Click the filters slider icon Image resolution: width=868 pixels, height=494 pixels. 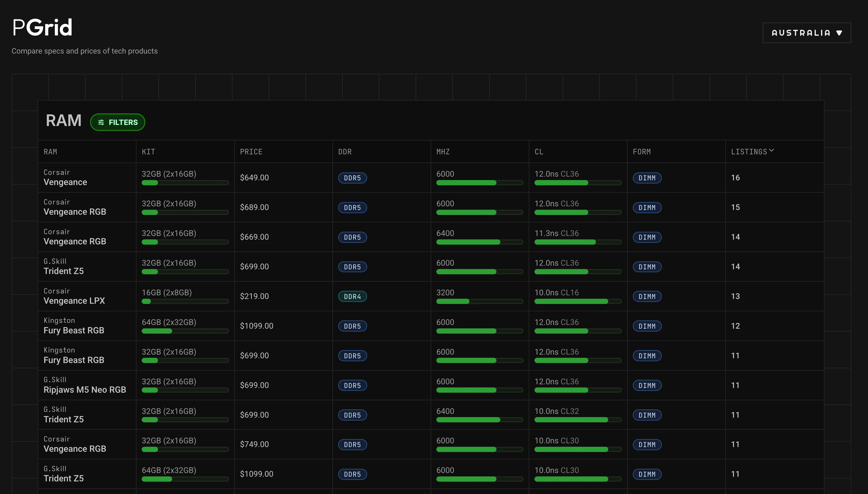[101, 122]
